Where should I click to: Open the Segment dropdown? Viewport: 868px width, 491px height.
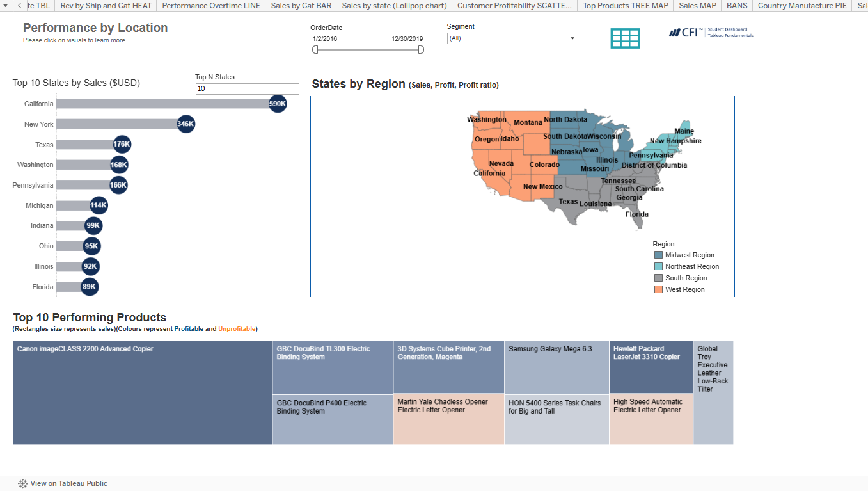(512, 38)
